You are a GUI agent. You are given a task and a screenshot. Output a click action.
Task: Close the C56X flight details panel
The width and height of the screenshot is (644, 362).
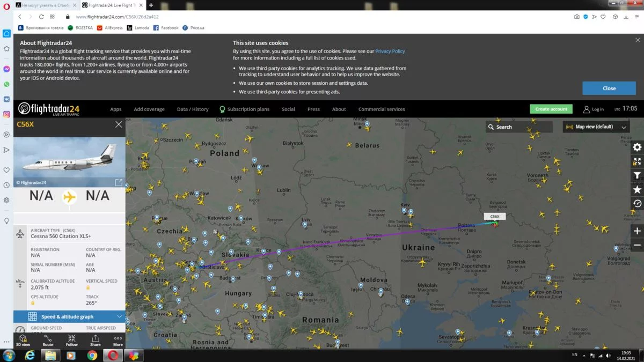point(119,124)
